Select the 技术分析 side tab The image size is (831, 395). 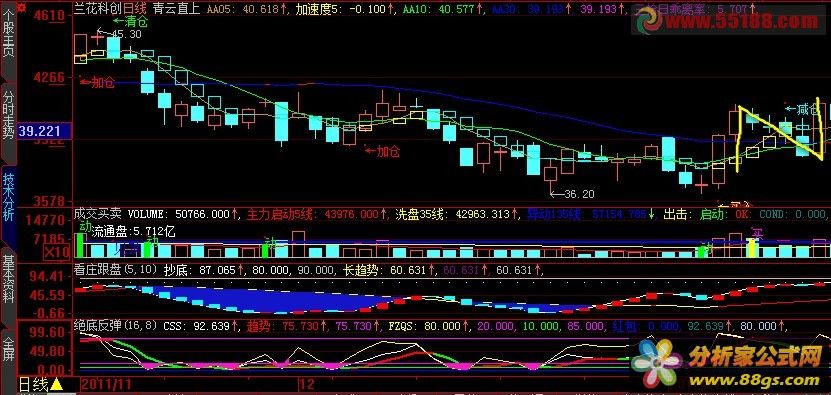(x=8, y=196)
